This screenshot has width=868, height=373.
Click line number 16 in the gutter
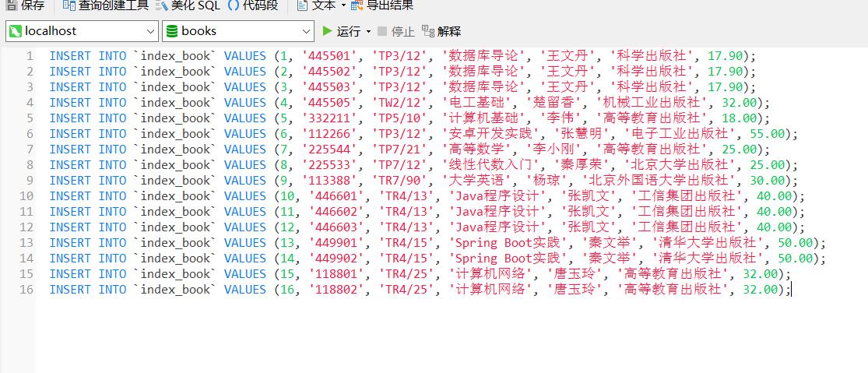[26, 290]
